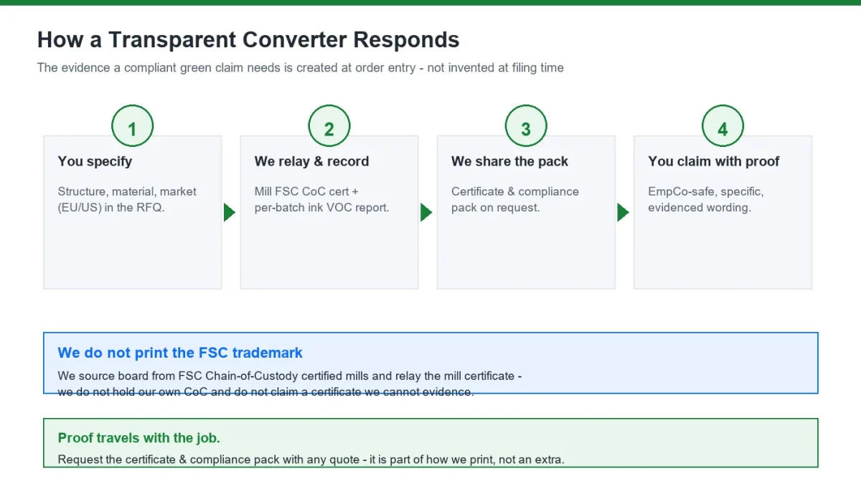Click the "We do not print the FSC trademark" heading

click(x=180, y=353)
